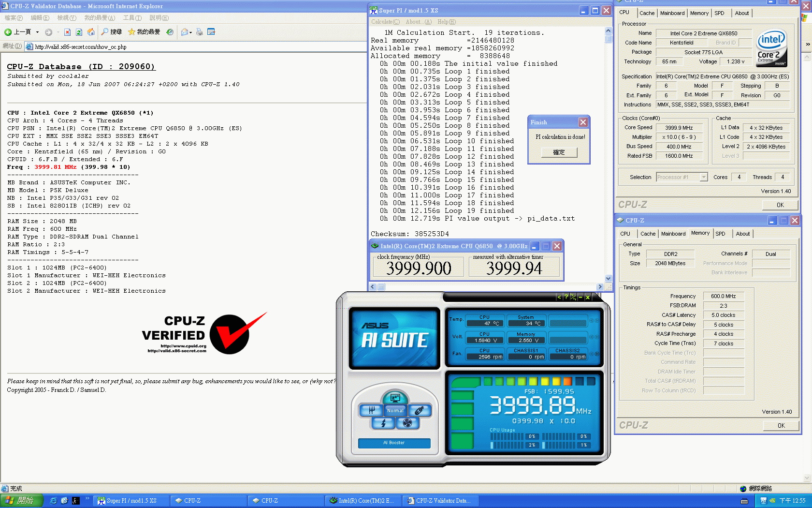
Task: Switch to Super PI / mod1.5 XS taskbar item
Action: click(x=131, y=501)
